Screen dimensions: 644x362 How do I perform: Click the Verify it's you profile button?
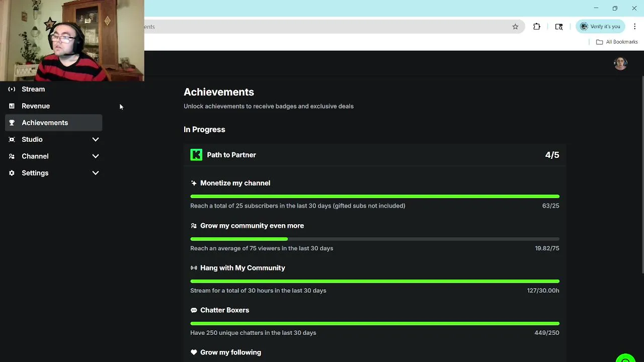[601, 27]
